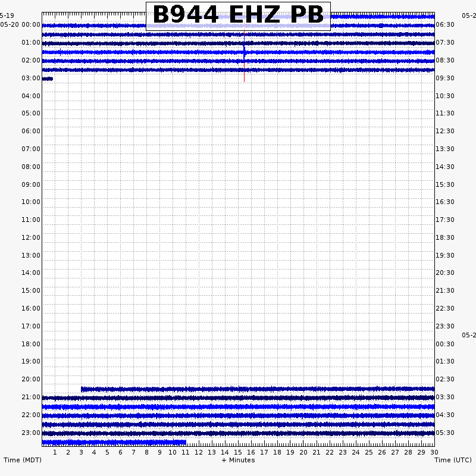Select the 07:00 MDT row label
Viewport: 476px width, 476px height.
click(x=31, y=149)
